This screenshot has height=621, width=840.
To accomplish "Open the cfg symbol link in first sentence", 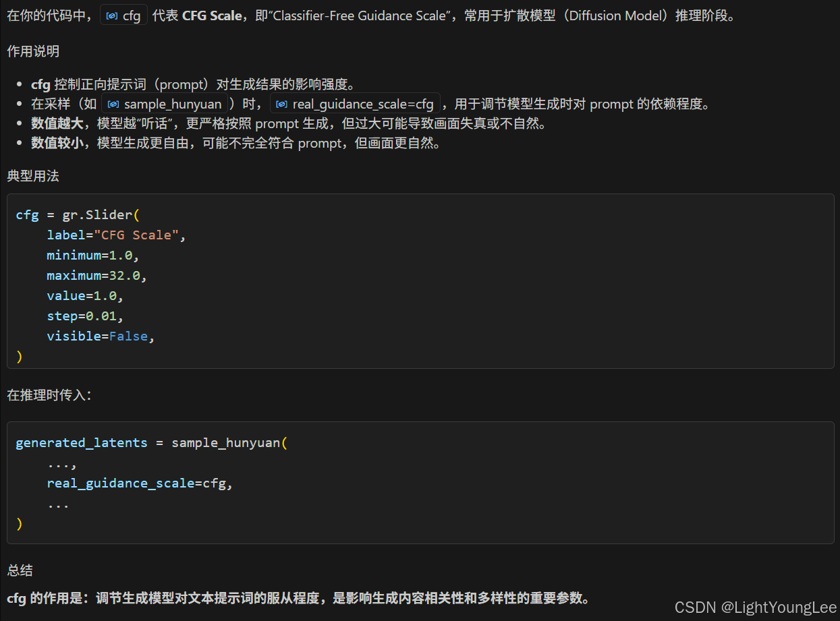I will (x=123, y=15).
